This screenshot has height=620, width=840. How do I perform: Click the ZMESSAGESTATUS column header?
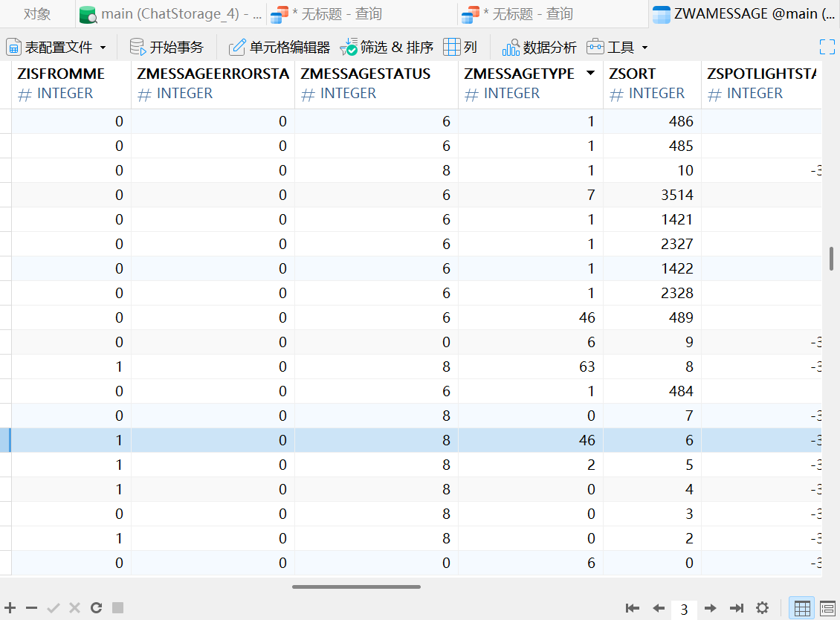coord(376,84)
